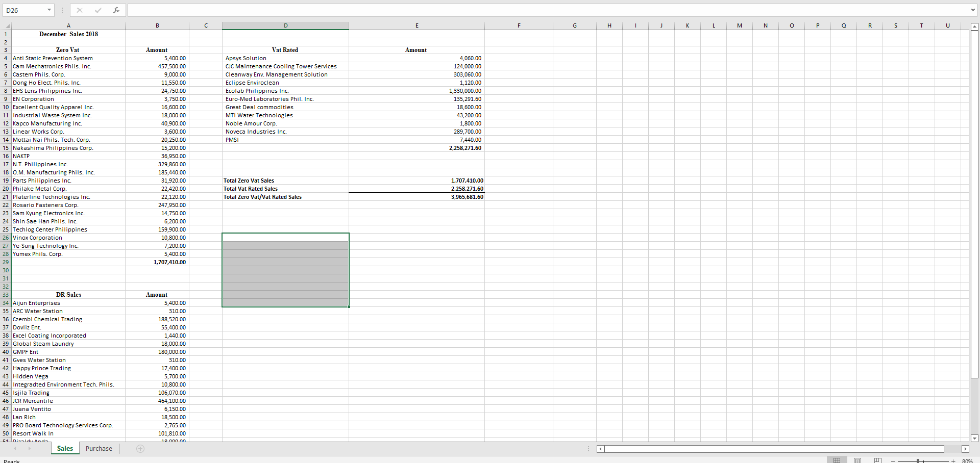
Task: Select column D header
Action: tap(286, 25)
